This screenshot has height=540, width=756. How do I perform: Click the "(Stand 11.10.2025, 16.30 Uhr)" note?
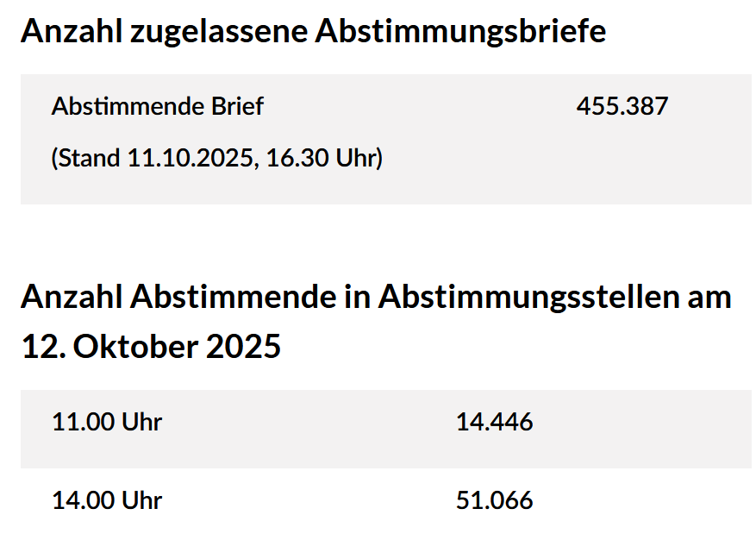coord(217,158)
